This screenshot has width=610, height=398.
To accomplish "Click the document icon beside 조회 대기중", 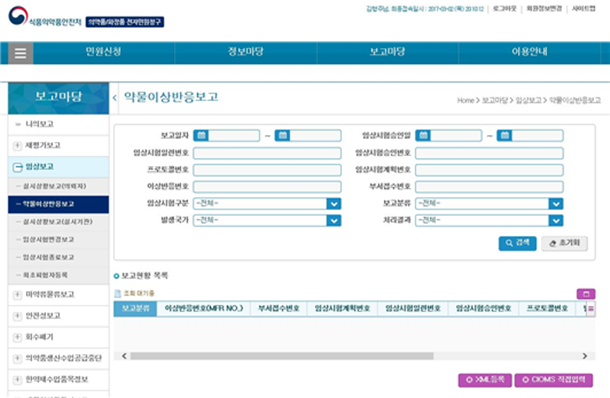I will (x=117, y=293).
